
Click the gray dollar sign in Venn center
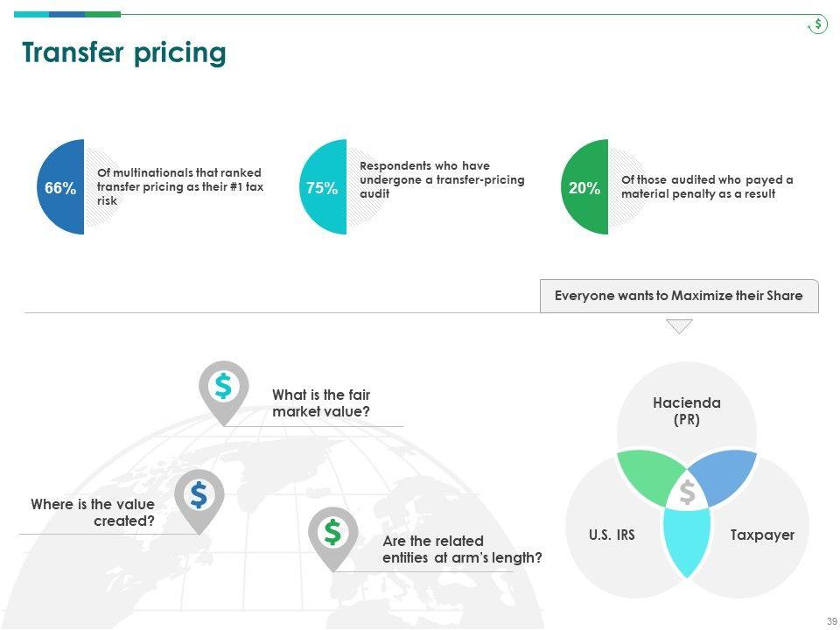click(687, 493)
